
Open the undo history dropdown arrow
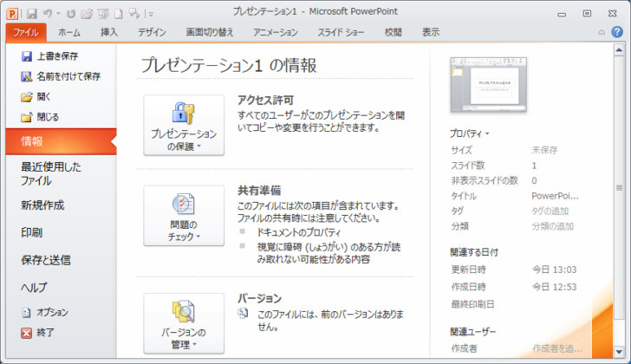pyautogui.click(x=58, y=14)
